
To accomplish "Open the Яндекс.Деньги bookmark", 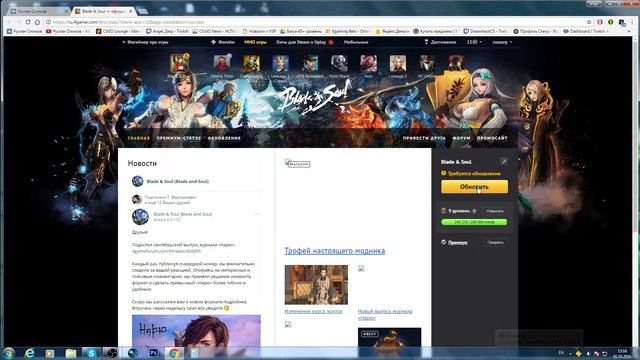I will [x=392, y=31].
